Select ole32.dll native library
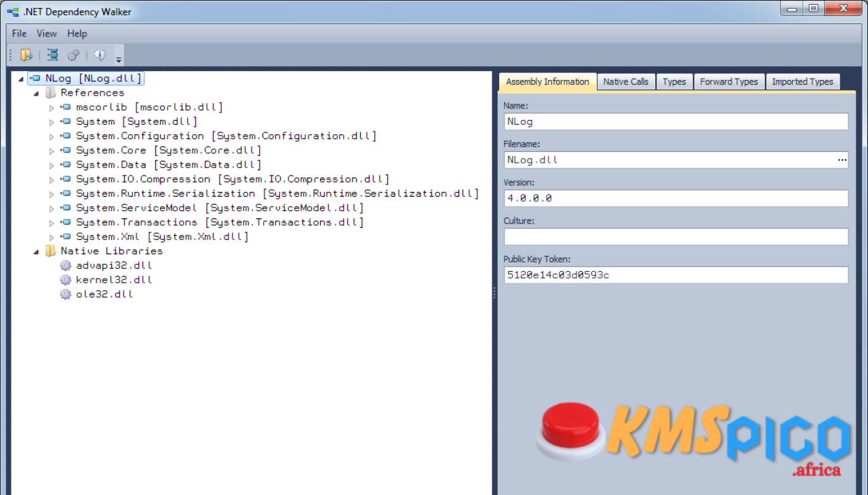Screen dimensions: 868x495 coord(104,294)
